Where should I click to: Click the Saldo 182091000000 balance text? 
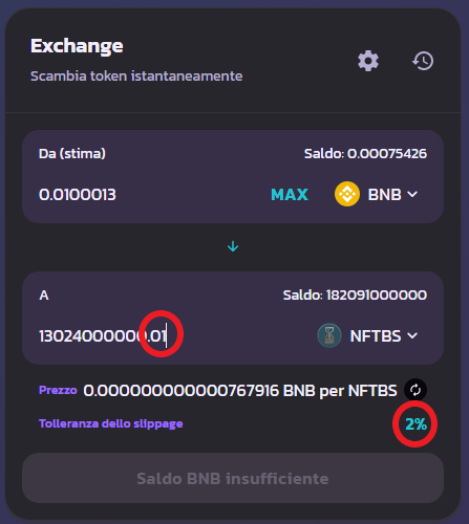coord(355,295)
